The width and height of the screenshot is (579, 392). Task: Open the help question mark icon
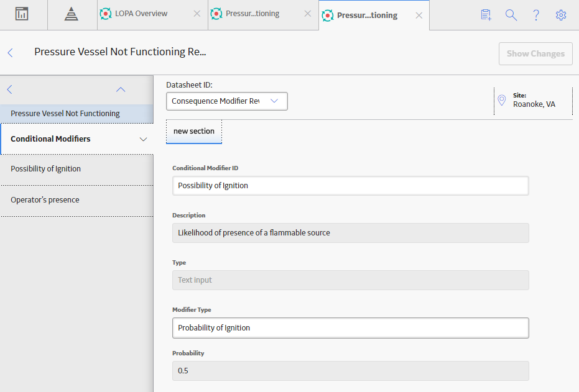(536, 15)
